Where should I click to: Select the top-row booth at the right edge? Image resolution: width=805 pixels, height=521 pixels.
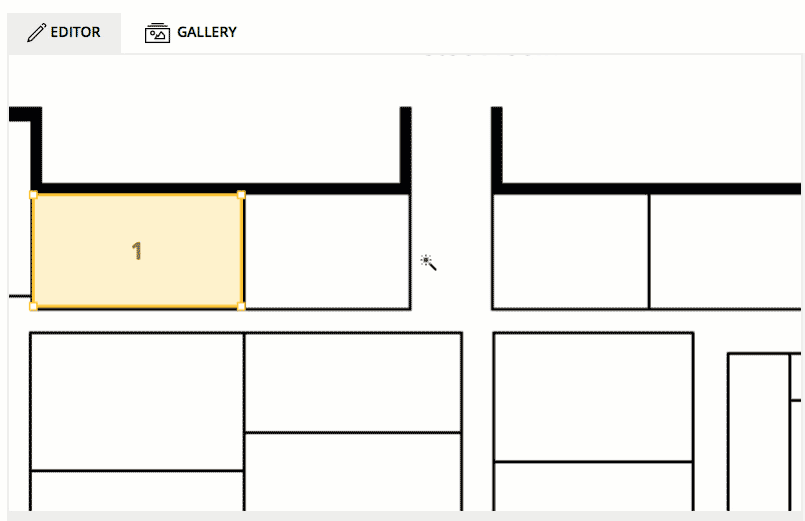click(725, 251)
